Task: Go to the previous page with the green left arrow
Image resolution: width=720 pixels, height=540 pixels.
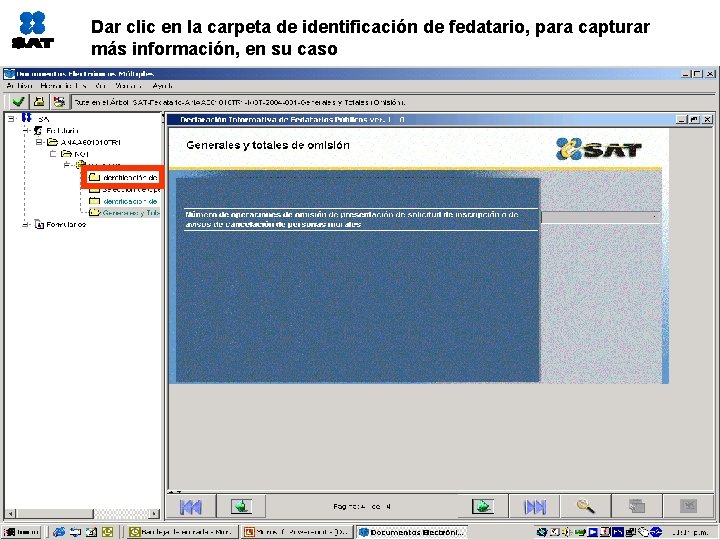Action: pyautogui.click(x=242, y=506)
